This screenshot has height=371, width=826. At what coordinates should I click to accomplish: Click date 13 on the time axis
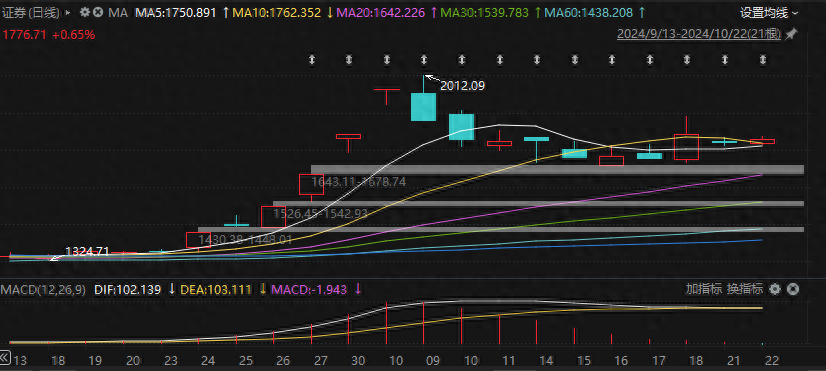point(19,361)
